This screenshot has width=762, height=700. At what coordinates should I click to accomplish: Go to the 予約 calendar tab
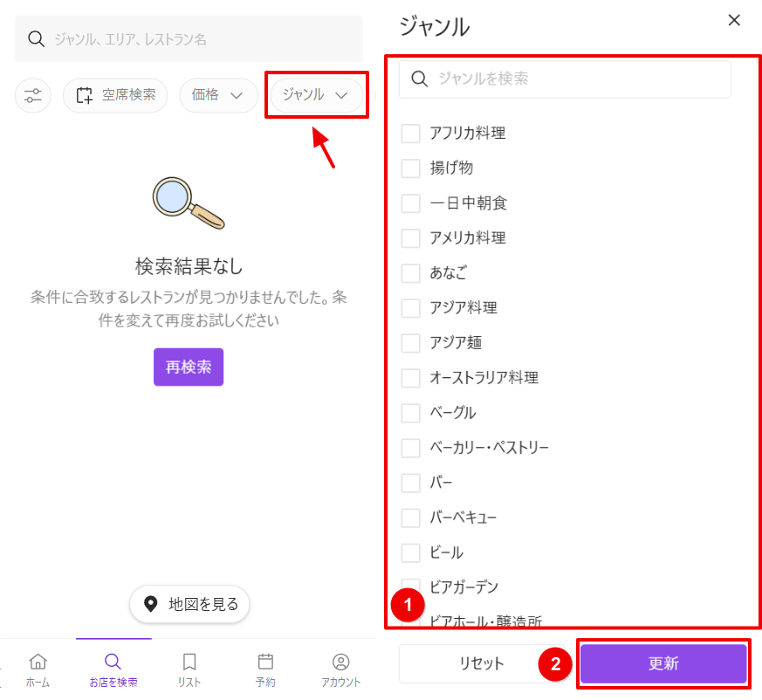click(x=265, y=669)
